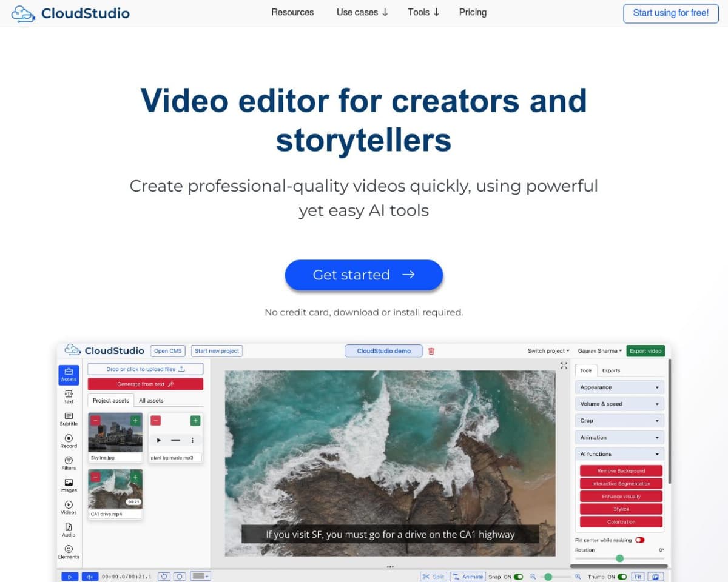This screenshot has height=582, width=728.
Task: Click the undo arrow icon in timeline bar
Action: pyautogui.click(x=164, y=577)
